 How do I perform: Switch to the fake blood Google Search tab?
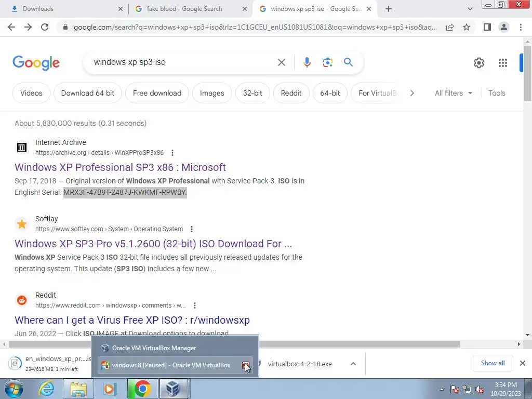[x=190, y=9]
